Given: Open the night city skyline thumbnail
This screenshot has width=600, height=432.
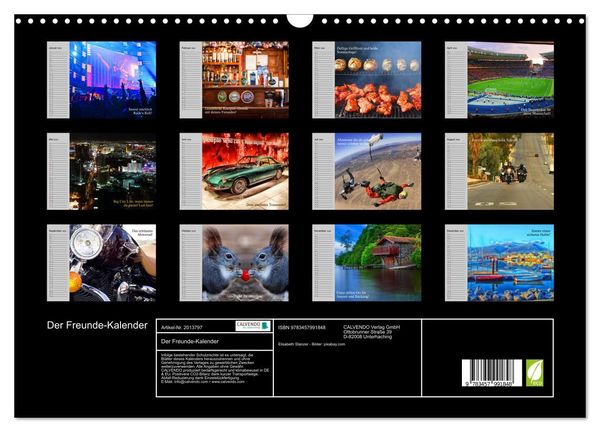Looking at the screenshot, I should (101, 171).
